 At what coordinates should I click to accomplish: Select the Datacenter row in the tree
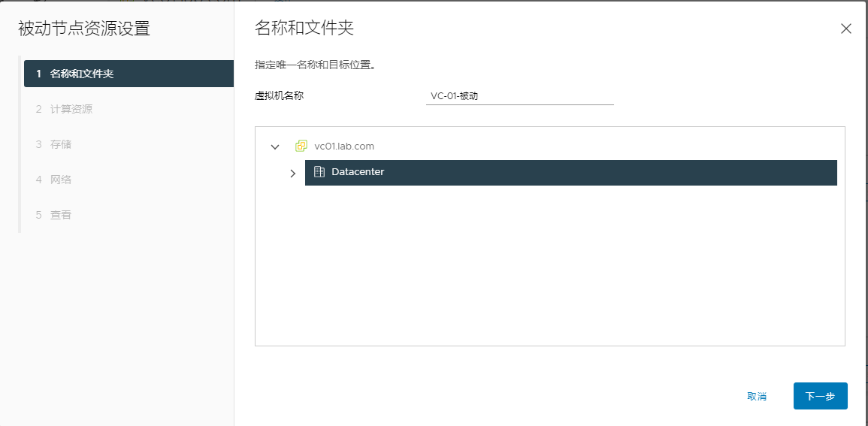pyautogui.click(x=570, y=173)
